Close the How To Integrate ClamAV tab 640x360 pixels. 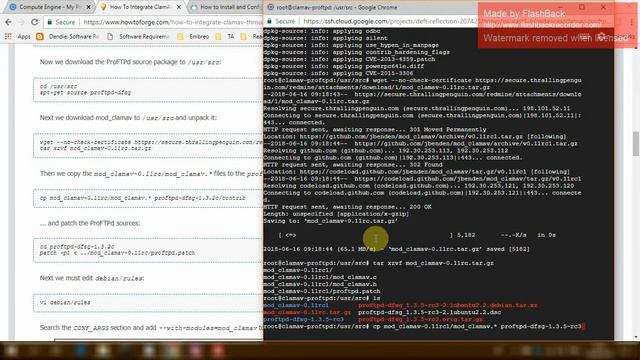tap(179, 7)
